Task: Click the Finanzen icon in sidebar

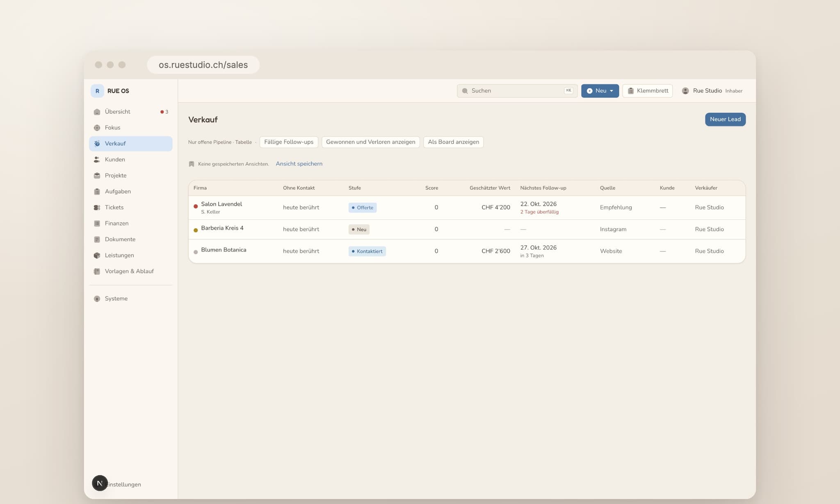Action: [x=97, y=223]
